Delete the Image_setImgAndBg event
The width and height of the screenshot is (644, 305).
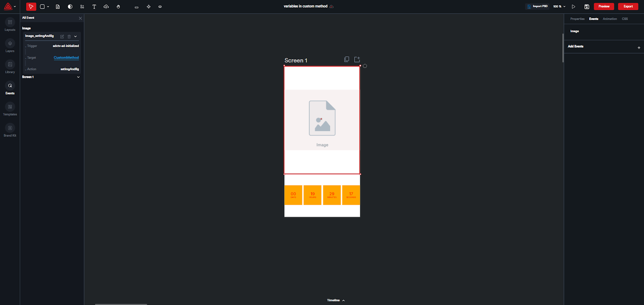pyautogui.click(x=69, y=37)
